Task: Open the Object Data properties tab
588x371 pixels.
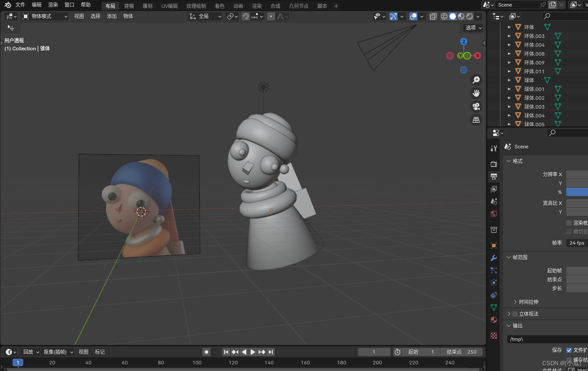Action: (x=494, y=307)
